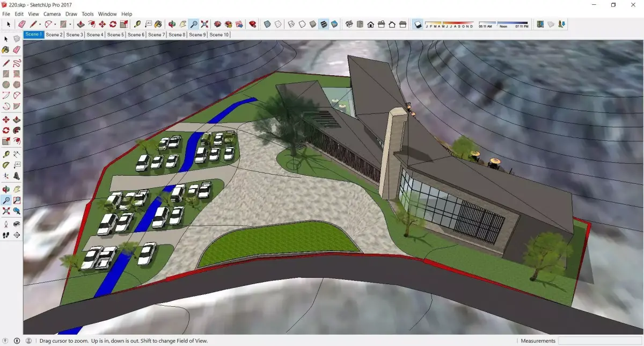This screenshot has height=346, width=644.
Task: Select the Follow Me tool
Action: [x=16, y=130]
